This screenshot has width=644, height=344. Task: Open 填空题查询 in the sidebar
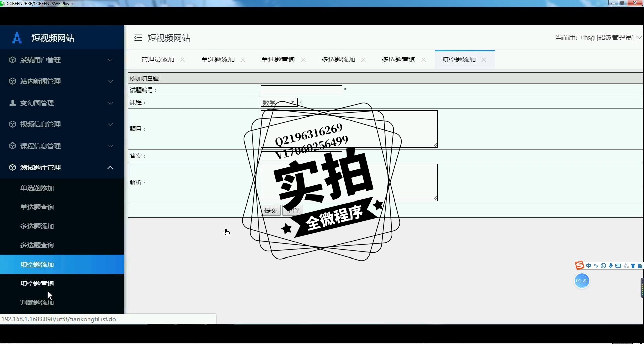62,284
